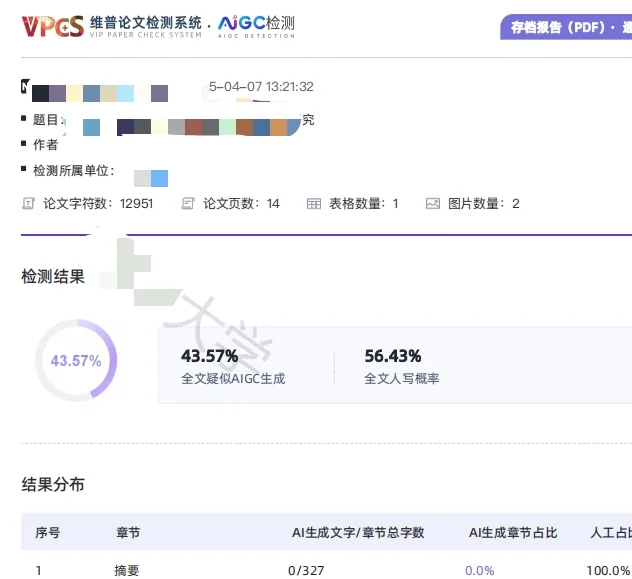Click the 章节 column header
632x579 pixels.
[128, 533]
